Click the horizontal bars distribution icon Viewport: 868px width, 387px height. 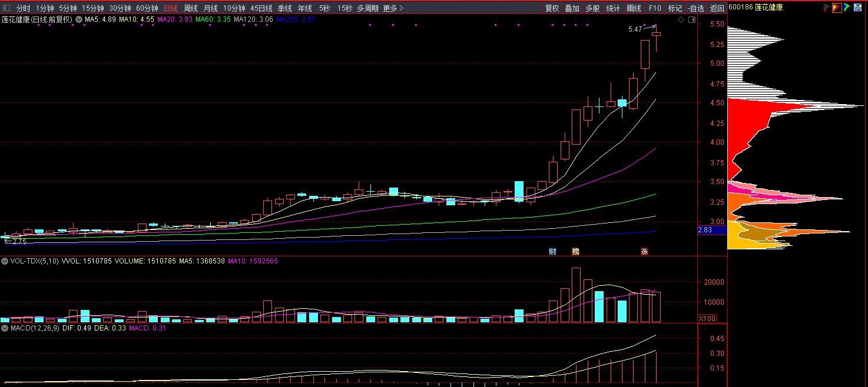826,8
